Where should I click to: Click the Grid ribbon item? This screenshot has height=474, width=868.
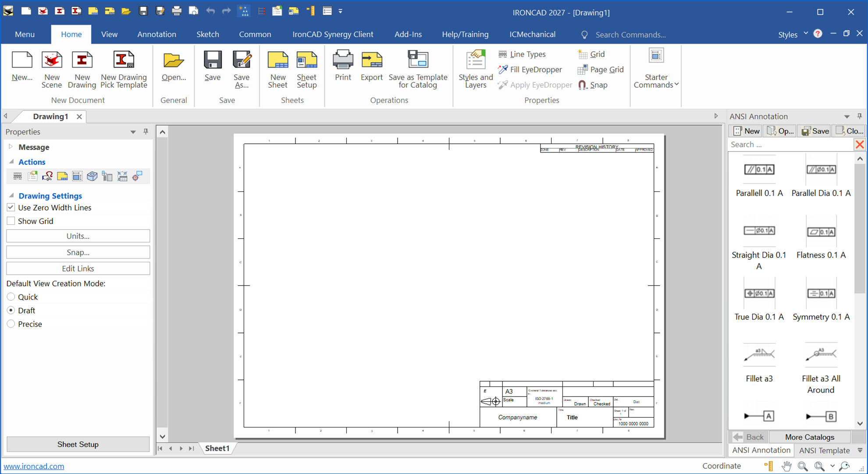click(591, 54)
